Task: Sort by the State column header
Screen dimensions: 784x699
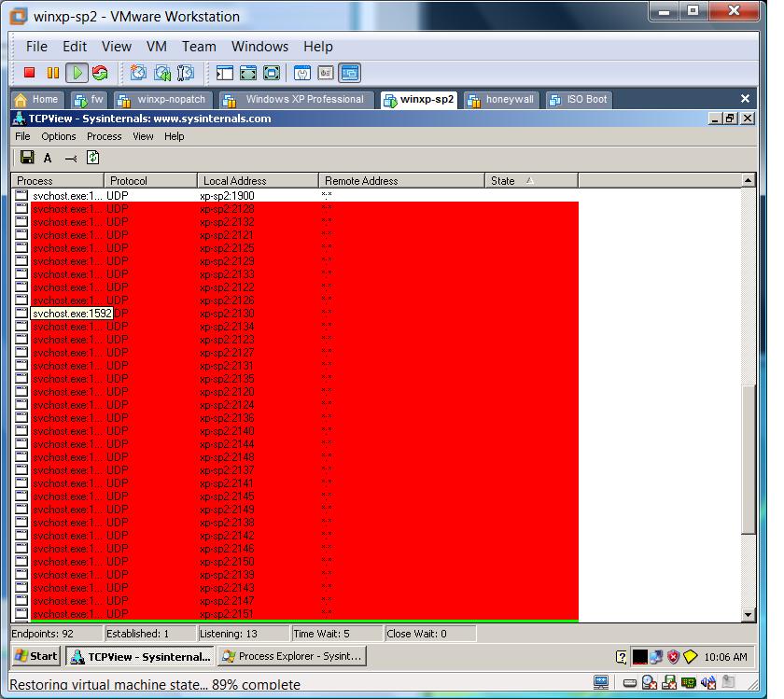Action: pos(531,180)
